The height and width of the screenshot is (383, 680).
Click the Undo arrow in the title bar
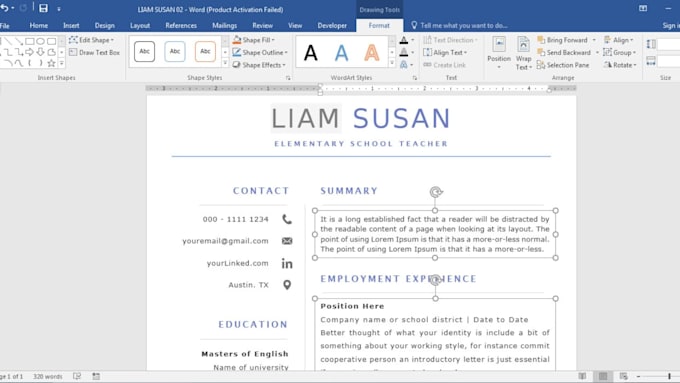(4, 8)
